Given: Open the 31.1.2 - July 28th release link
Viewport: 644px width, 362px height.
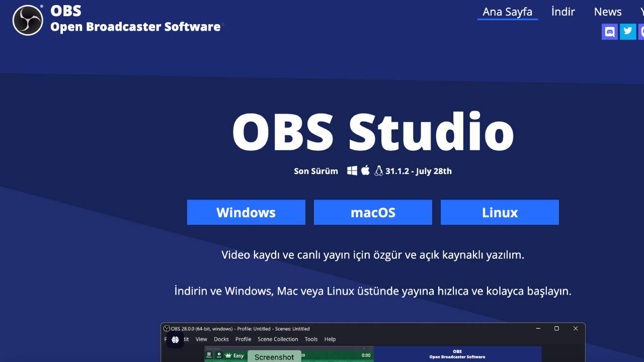Looking at the screenshot, I should (x=419, y=170).
